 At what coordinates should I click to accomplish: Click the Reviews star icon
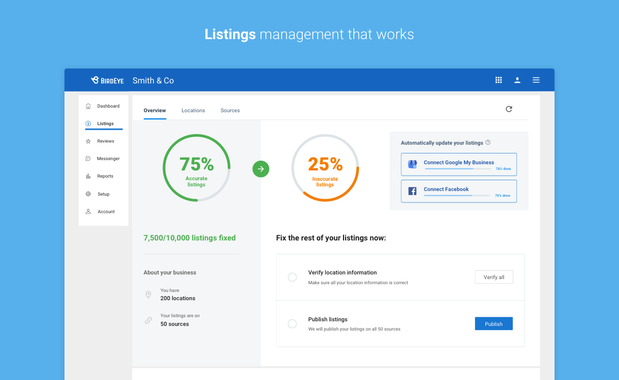[88, 141]
